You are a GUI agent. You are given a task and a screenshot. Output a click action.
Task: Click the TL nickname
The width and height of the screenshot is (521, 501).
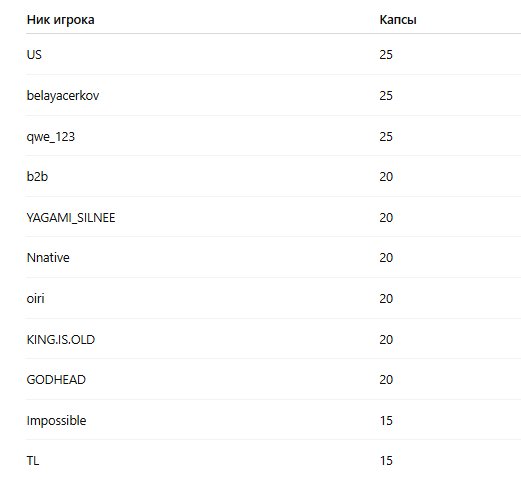33,461
